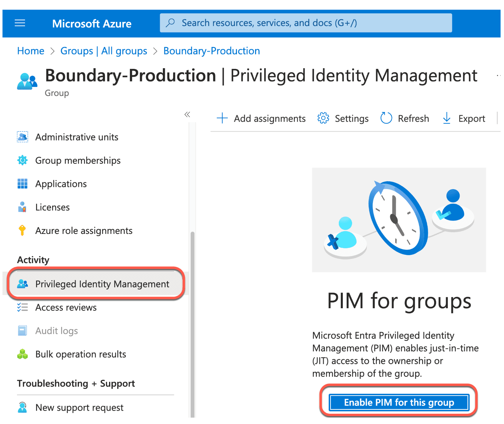
Task: Click the Privileged Identity Management sidebar icon
Action: pyautogui.click(x=23, y=284)
